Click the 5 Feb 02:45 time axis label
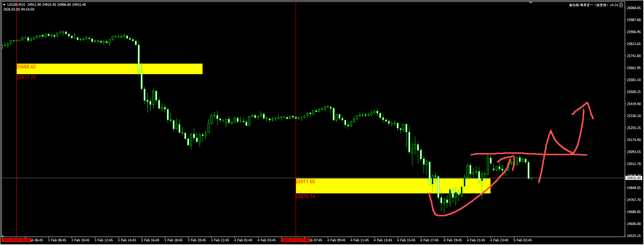This screenshot has height=245, width=644. click(523, 240)
